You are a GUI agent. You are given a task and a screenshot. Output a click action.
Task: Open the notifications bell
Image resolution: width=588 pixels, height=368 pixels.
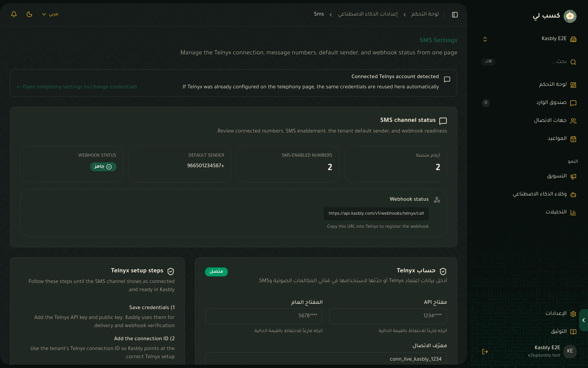(x=14, y=14)
